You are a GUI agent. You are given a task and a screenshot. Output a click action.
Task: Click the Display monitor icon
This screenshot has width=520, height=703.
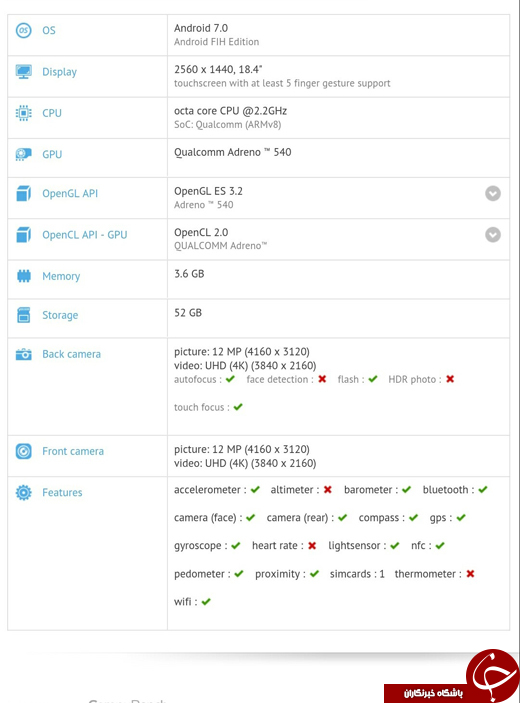pos(23,72)
